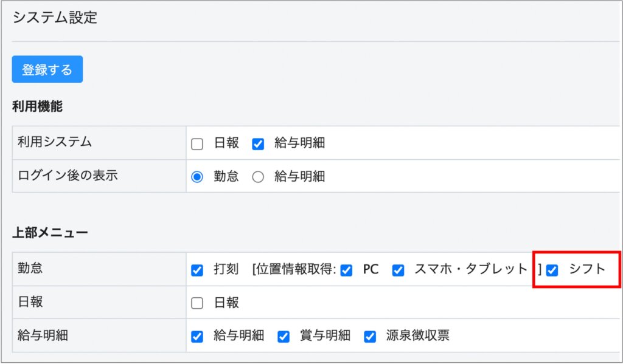Click the 上部メニュー section heading
This screenshot has width=623, height=364.
50,232
